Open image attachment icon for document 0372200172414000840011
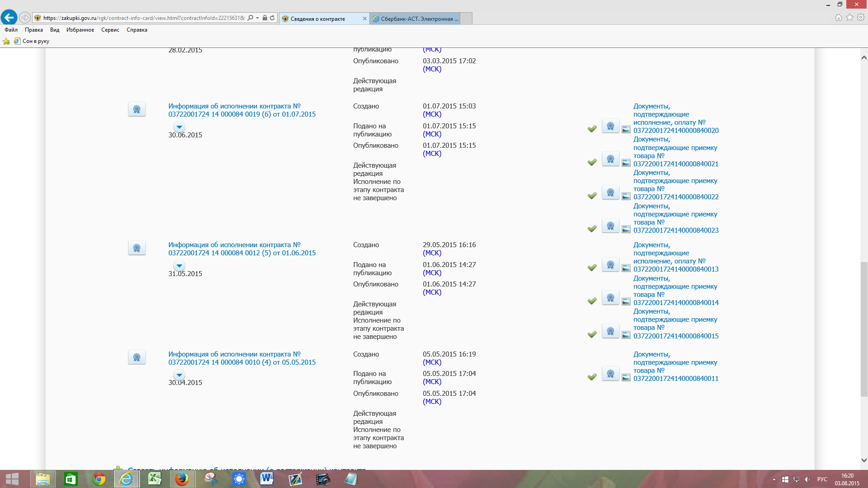Screen dimensions: 868x488 pyautogui.click(x=626, y=378)
